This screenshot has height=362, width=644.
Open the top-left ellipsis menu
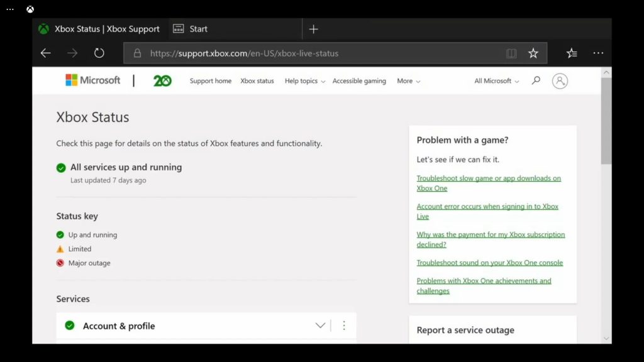(x=10, y=9)
